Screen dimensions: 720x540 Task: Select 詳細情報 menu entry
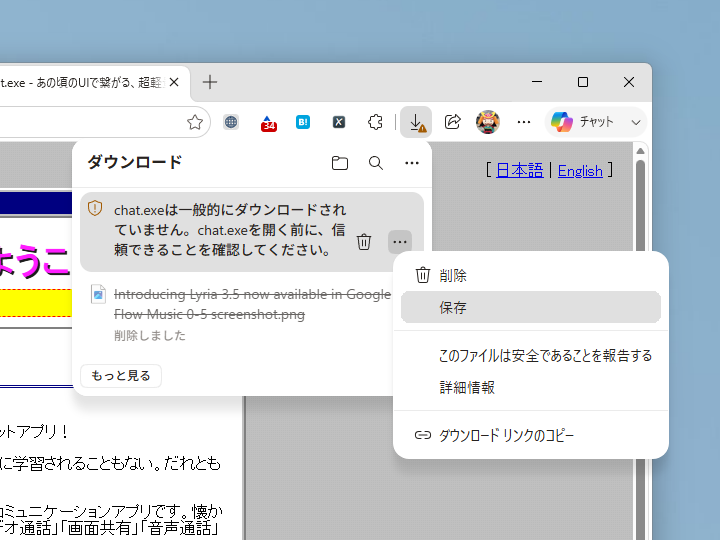[531, 388]
